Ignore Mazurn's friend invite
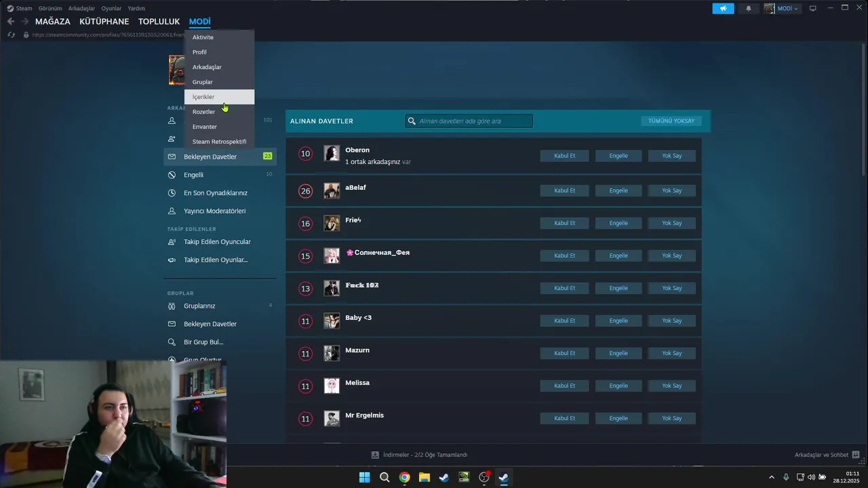 [672, 353]
